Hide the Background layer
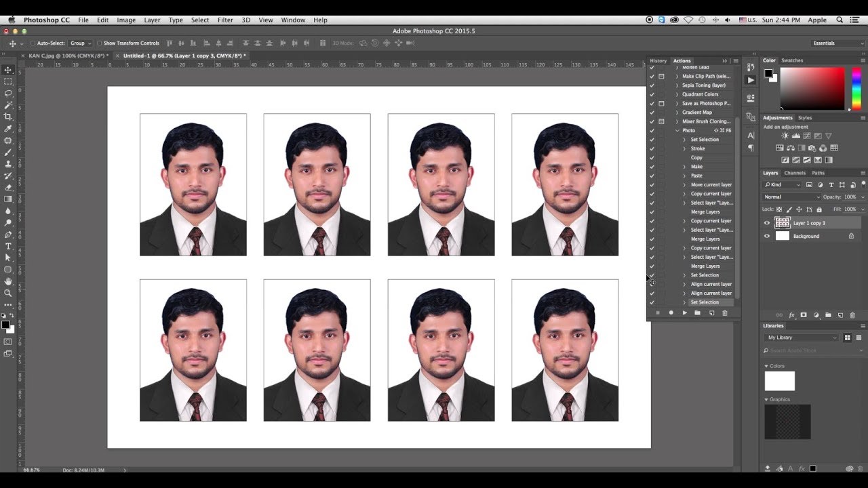Screen dimensions: 868x488 coord(767,236)
